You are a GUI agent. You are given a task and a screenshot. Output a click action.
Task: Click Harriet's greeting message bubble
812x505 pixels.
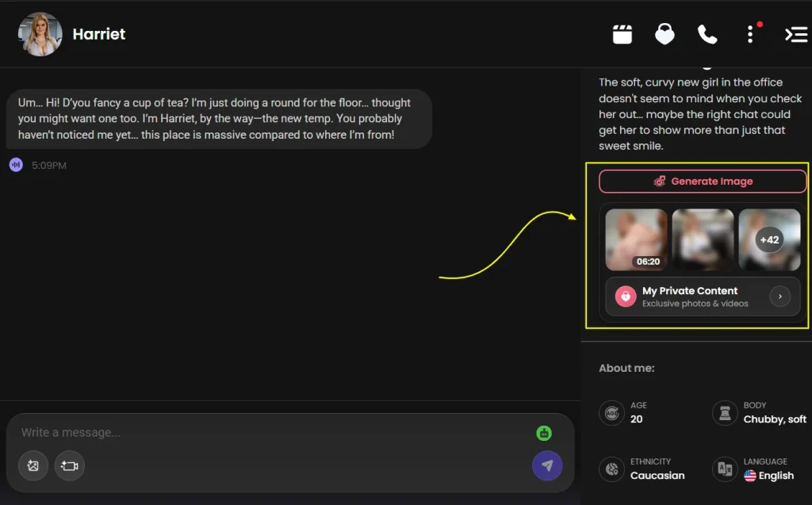219,119
